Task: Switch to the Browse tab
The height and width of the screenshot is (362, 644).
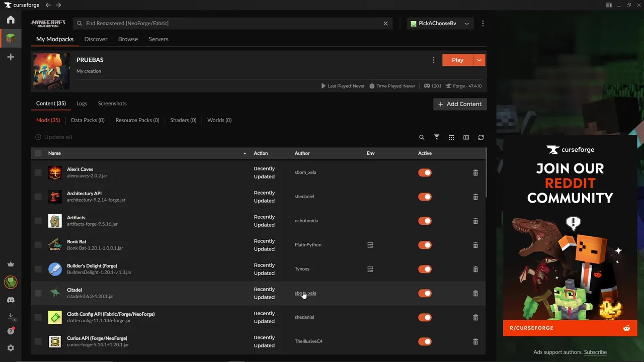Action: pos(128,39)
